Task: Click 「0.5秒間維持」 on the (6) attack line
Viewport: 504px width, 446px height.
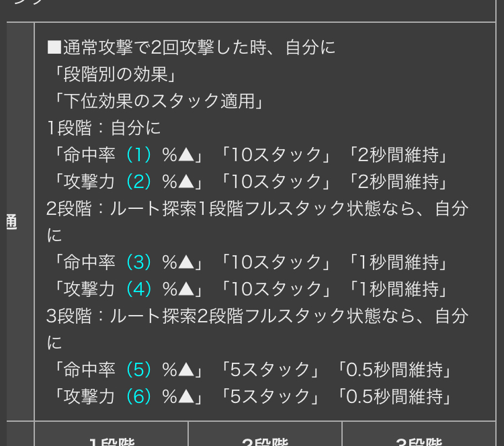Action: (394, 396)
